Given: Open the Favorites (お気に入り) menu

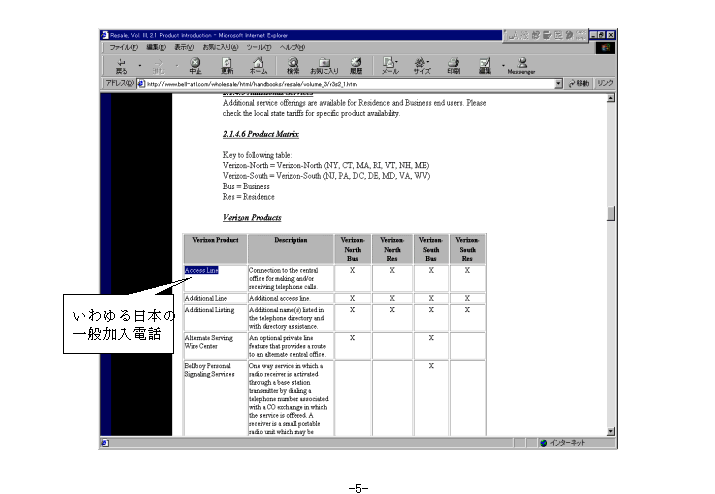Looking at the screenshot, I should (x=220, y=47).
